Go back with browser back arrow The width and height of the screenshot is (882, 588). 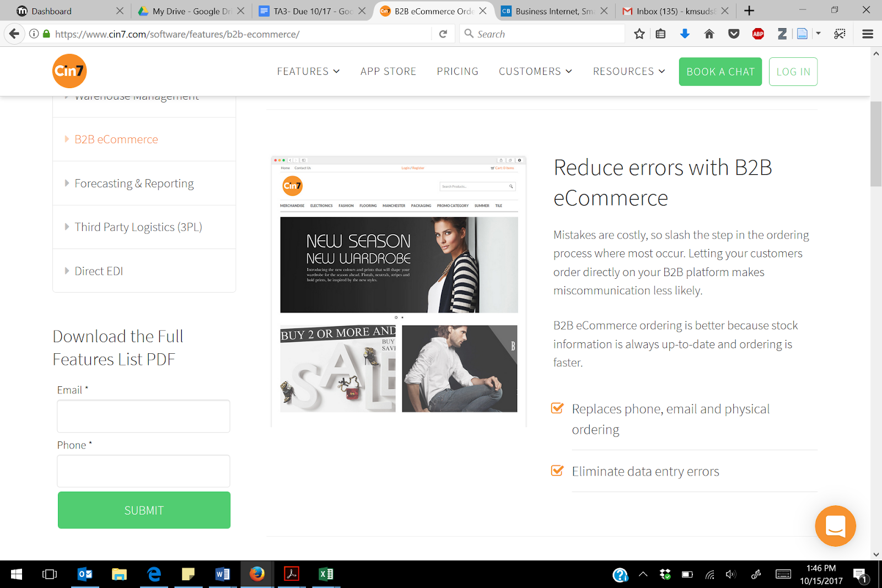point(14,34)
